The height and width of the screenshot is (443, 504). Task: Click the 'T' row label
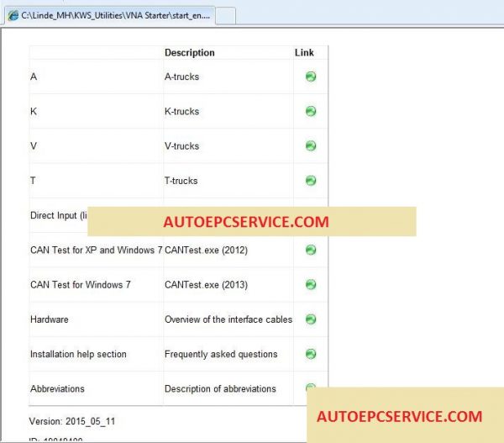33,181
